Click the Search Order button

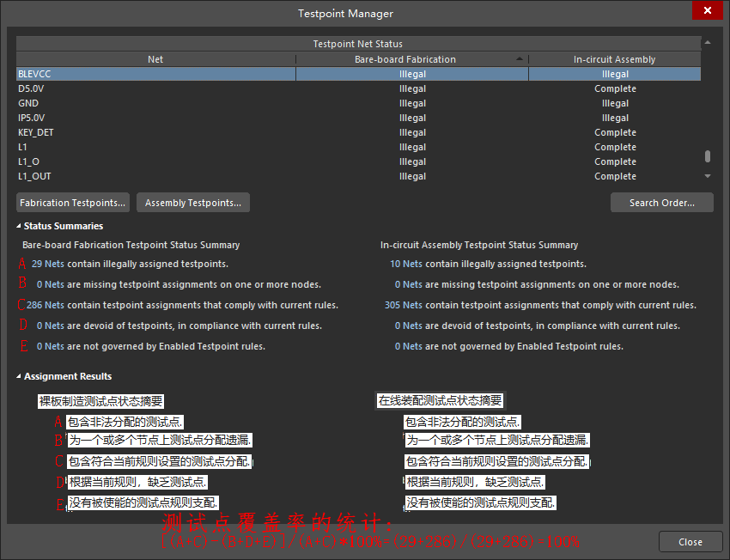(661, 203)
